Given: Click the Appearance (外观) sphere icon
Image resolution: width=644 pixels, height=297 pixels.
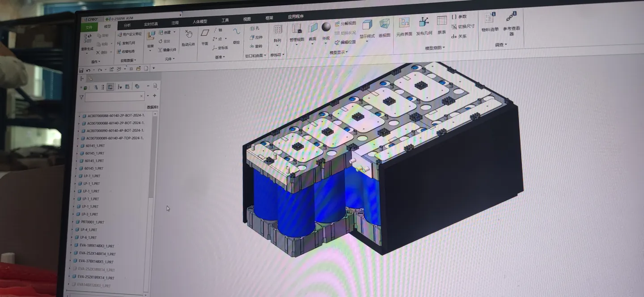Looking at the screenshot, I should (326, 27).
